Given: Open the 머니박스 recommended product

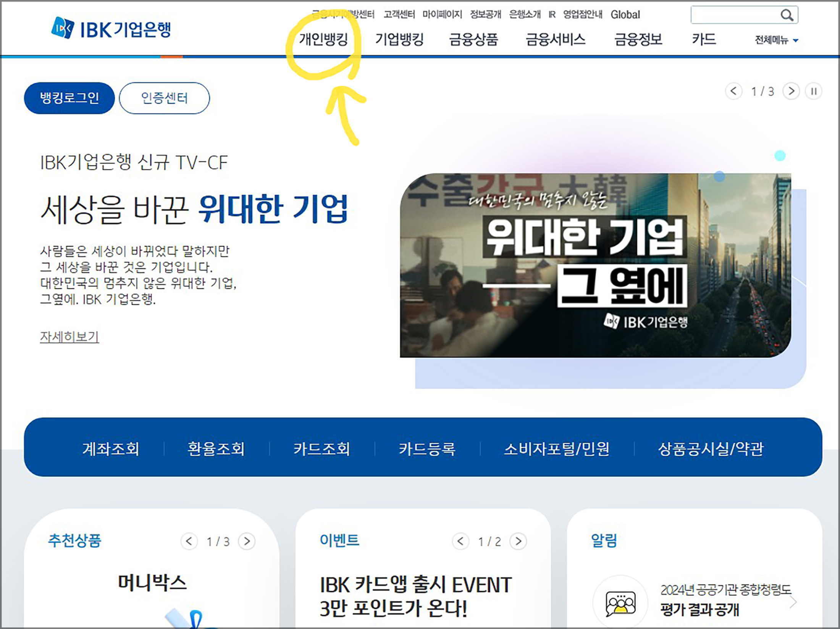Looking at the screenshot, I should coord(152,583).
